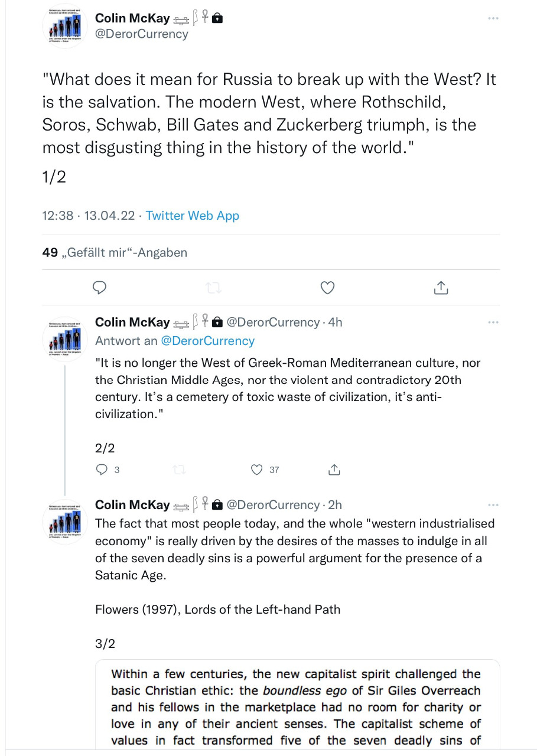Click avatar on the 2h reply tweet
The image size is (537, 756).
point(64,522)
